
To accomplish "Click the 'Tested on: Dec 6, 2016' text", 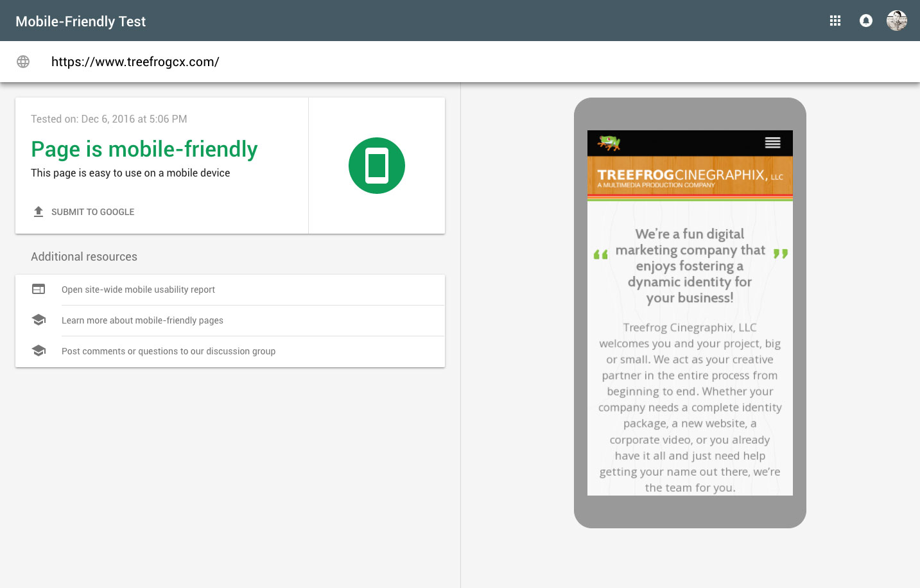I will coord(109,119).
